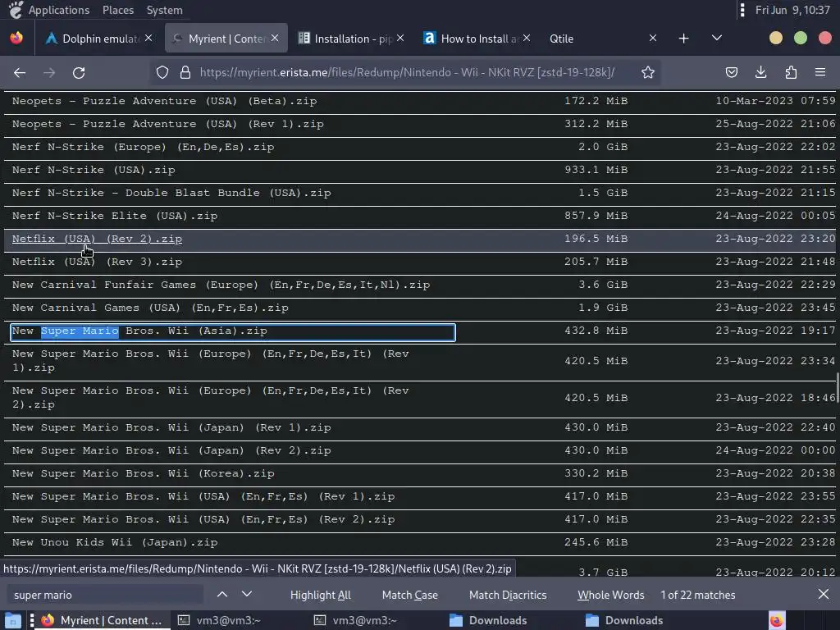List all tabs with the chevron
Image resolution: width=840 pixels, height=630 pixels.
coord(717,38)
